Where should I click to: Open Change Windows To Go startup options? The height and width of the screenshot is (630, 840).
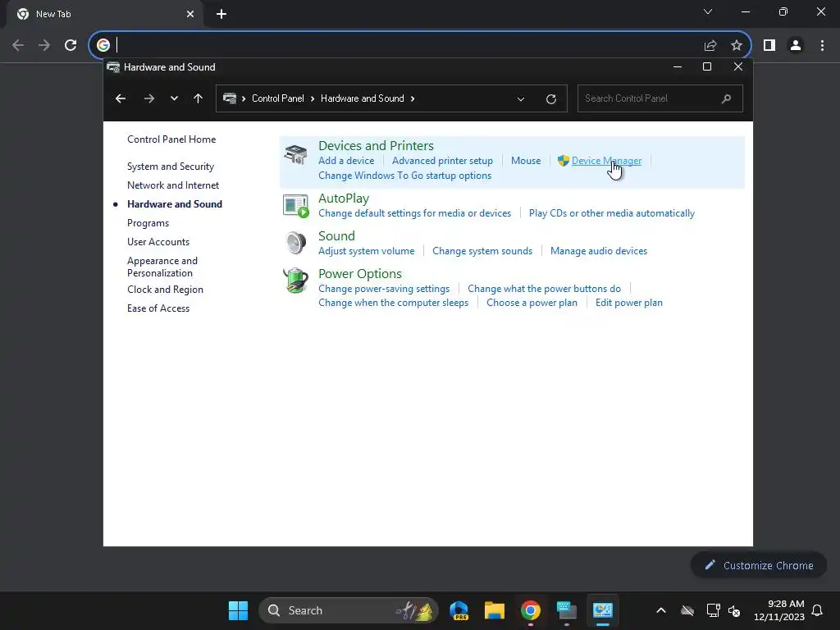pyautogui.click(x=404, y=176)
